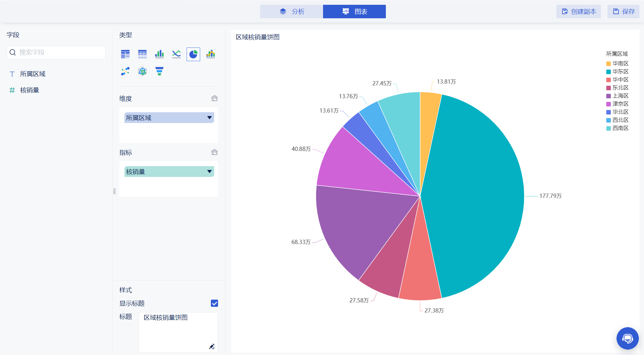Select the scatter plot chart type

tap(125, 71)
